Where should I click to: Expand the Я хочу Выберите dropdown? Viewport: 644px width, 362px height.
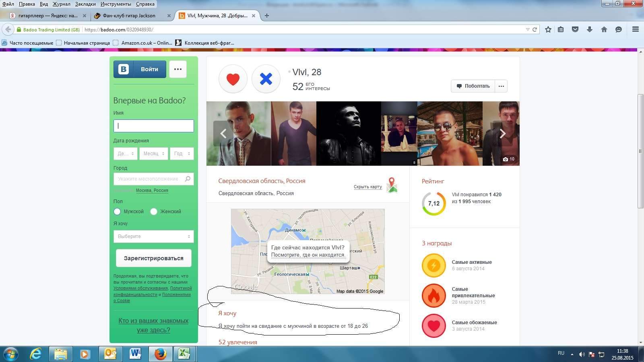pyautogui.click(x=153, y=237)
